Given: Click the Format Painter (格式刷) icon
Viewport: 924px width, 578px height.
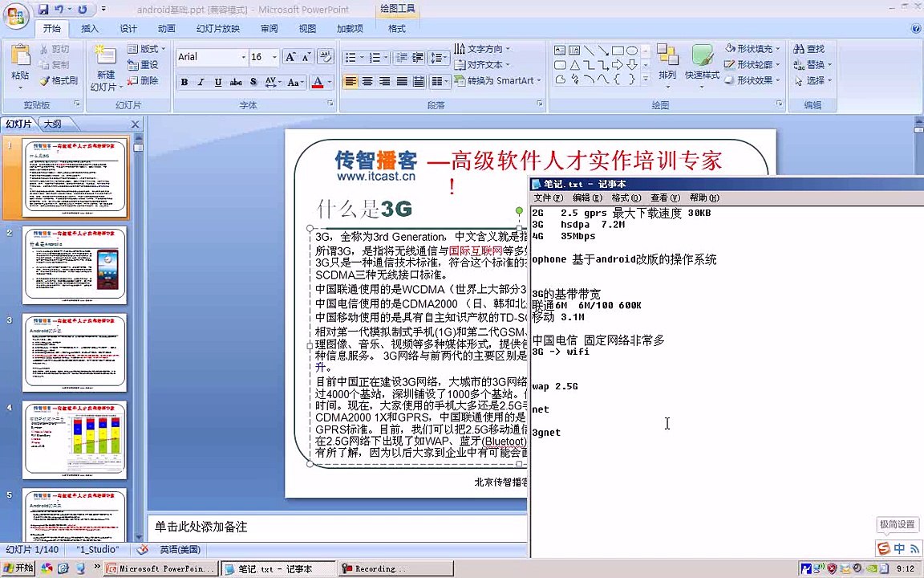Looking at the screenshot, I should click(43, 81).
